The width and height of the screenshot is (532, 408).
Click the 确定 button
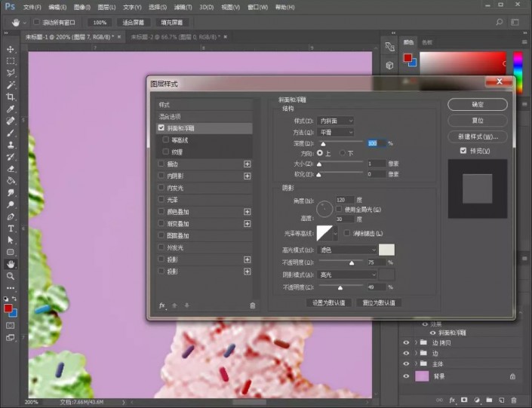478,105
